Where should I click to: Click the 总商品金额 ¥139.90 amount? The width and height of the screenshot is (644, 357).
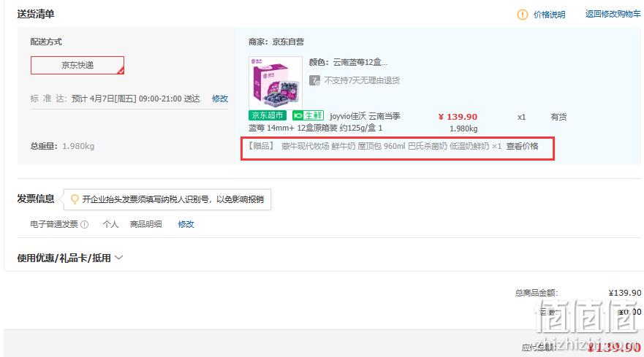[x=625, y=293]
